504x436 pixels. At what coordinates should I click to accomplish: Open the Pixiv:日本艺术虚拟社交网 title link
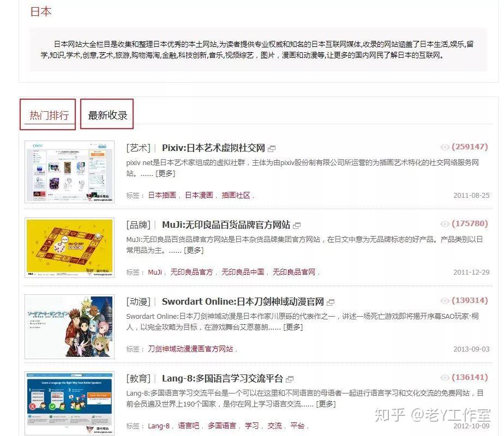[213, 148]
